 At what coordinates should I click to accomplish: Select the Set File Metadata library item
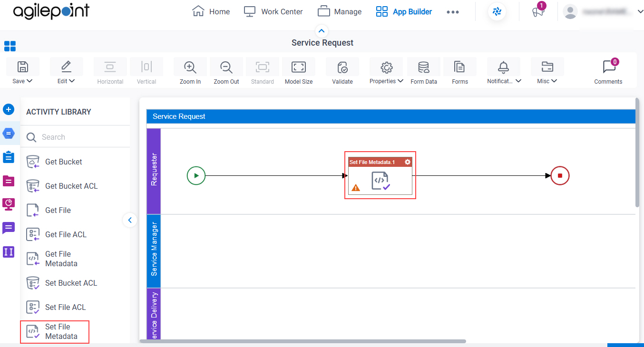pyautogui.click(x=54, y=331)
